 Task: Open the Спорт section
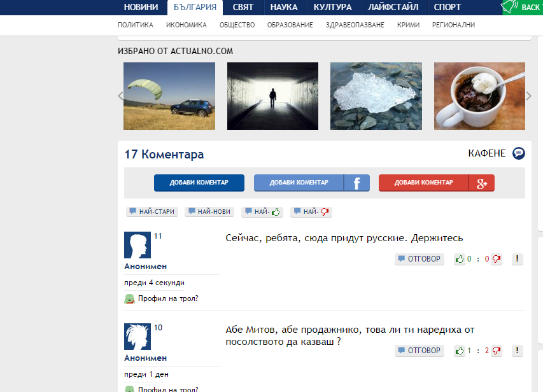[448, 7]
